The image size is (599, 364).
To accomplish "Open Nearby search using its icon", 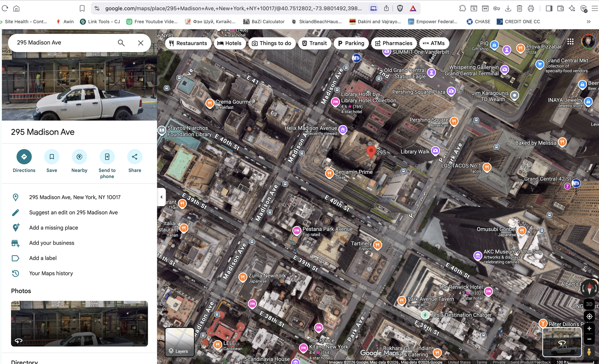I will [x=79, y=156].
